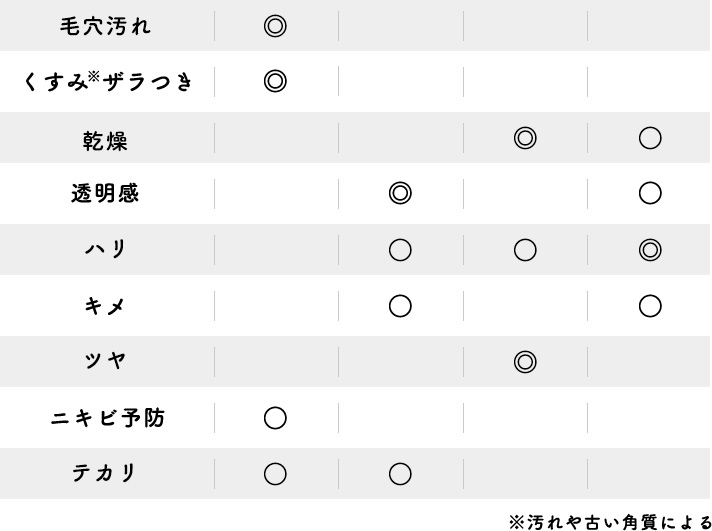Viewport: 712px width, 531px height.
Task: Click the ツヤ row label
Action: [x=105, y=361]
